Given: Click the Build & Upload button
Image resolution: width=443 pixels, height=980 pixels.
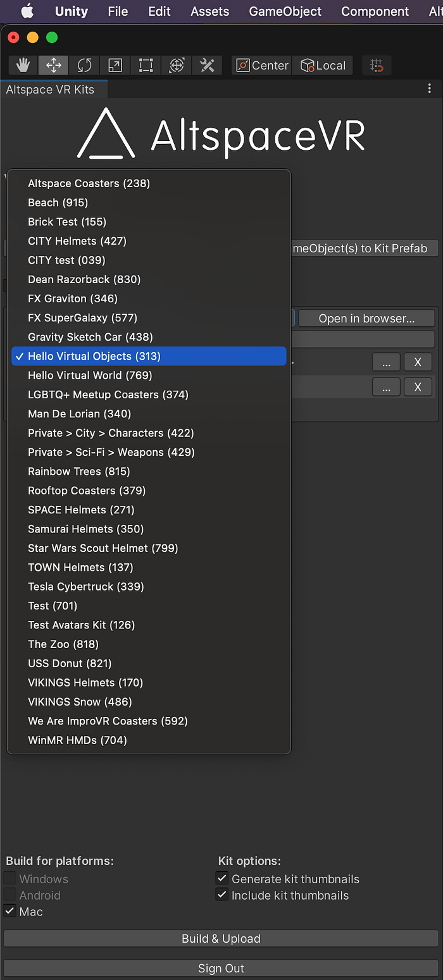Looking at the screenshot, I should 221,938.
